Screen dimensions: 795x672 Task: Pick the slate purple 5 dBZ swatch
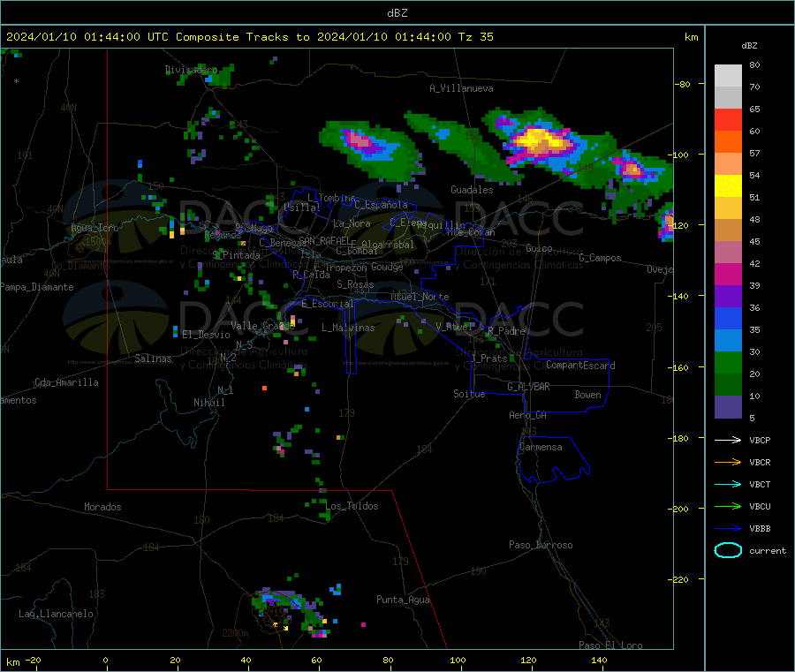728,406
